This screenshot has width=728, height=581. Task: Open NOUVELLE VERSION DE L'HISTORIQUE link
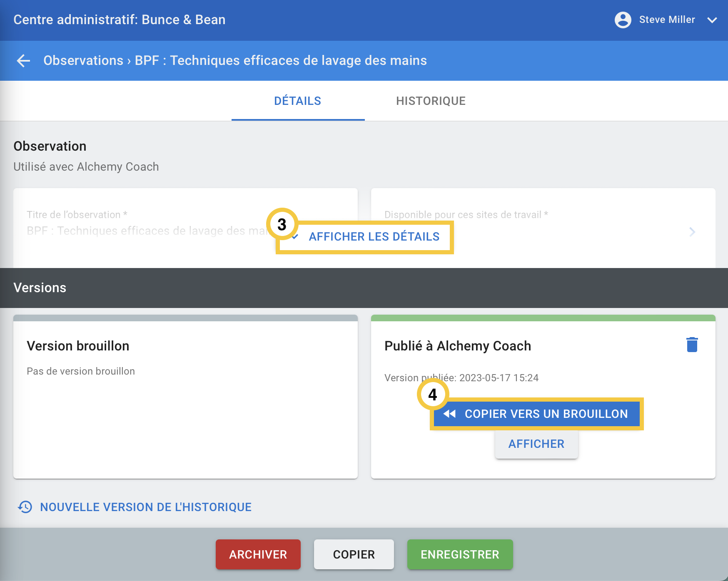pos(146,507)
